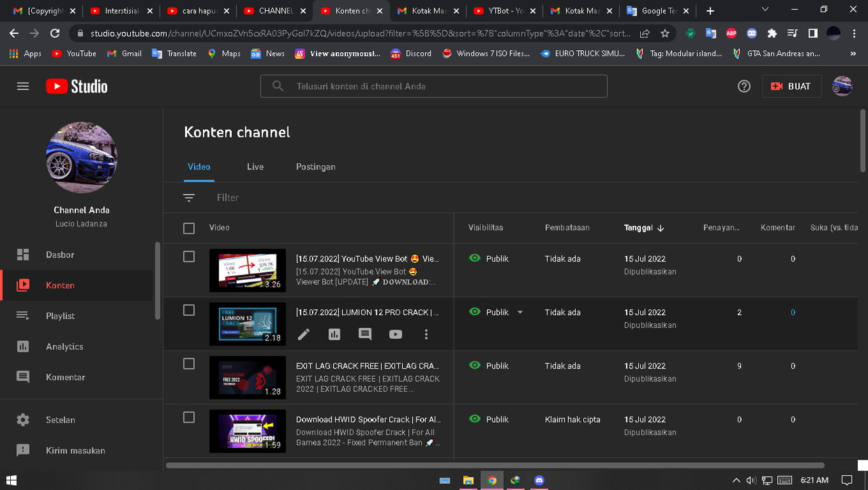Screen dimensions: 868x490
Task: Click the Komentar column header
Action: pos(778,228)
